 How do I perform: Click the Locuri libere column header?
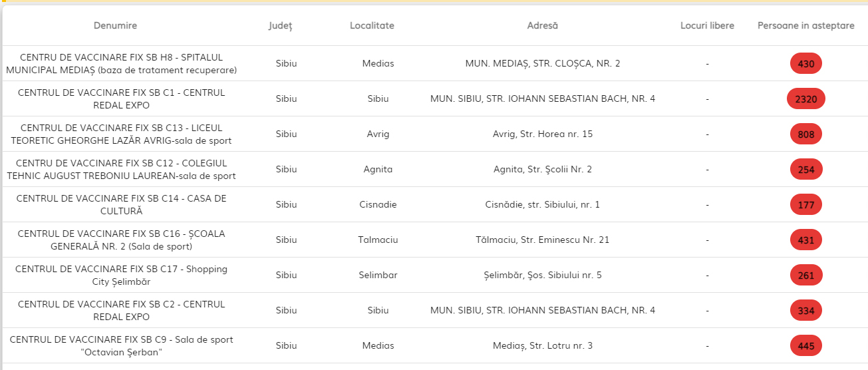707,25
